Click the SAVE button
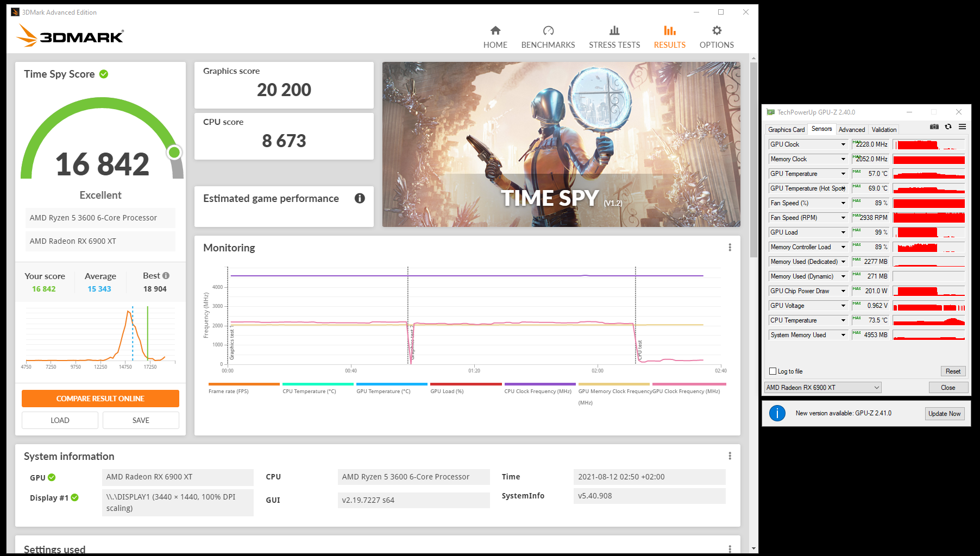This screenshot has height=556, width=980. pyautogui.click(x=141, y=420)
